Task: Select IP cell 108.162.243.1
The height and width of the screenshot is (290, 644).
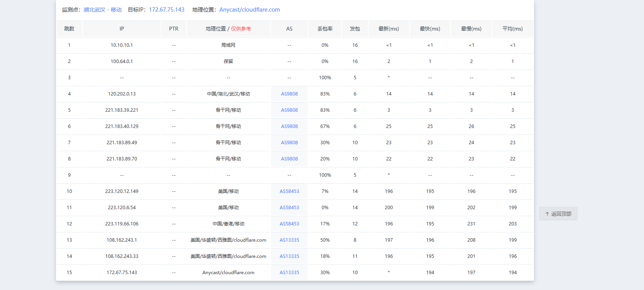Action: (122, 240)
